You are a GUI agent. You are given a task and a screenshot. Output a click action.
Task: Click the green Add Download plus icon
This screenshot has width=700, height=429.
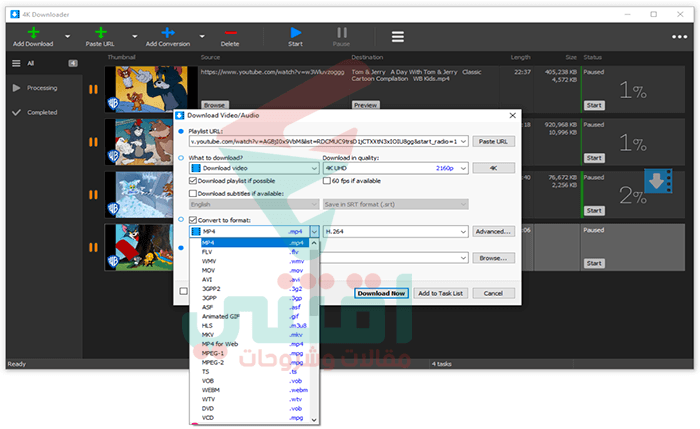[33, 33]
